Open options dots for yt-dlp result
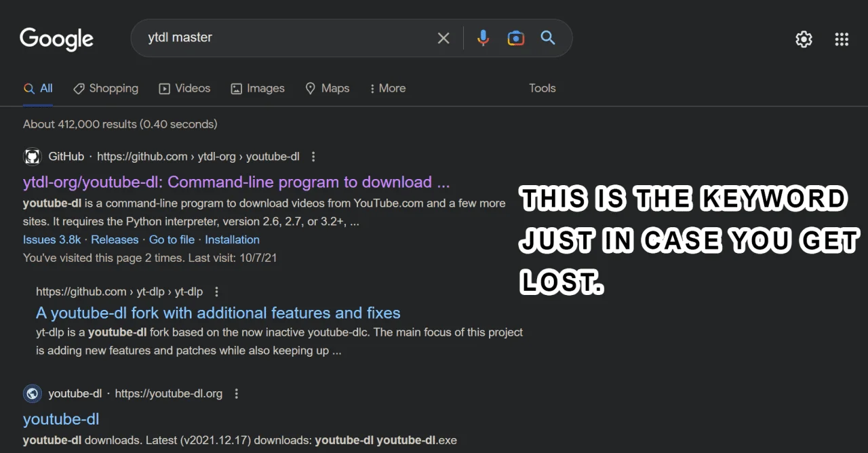 tap(217, 292)
